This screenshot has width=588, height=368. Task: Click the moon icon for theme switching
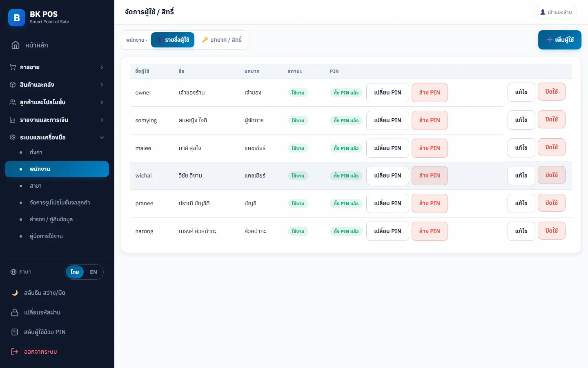coord(15,293)
